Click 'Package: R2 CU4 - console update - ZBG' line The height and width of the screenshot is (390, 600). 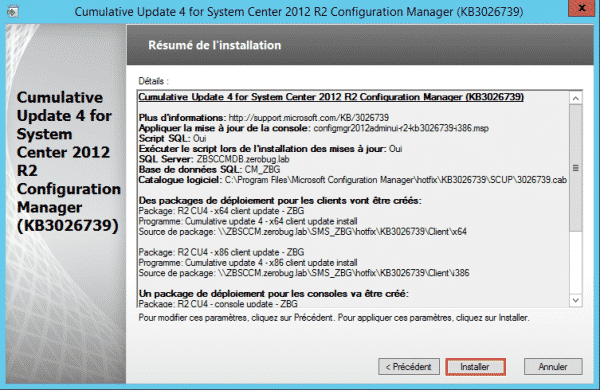218,303
